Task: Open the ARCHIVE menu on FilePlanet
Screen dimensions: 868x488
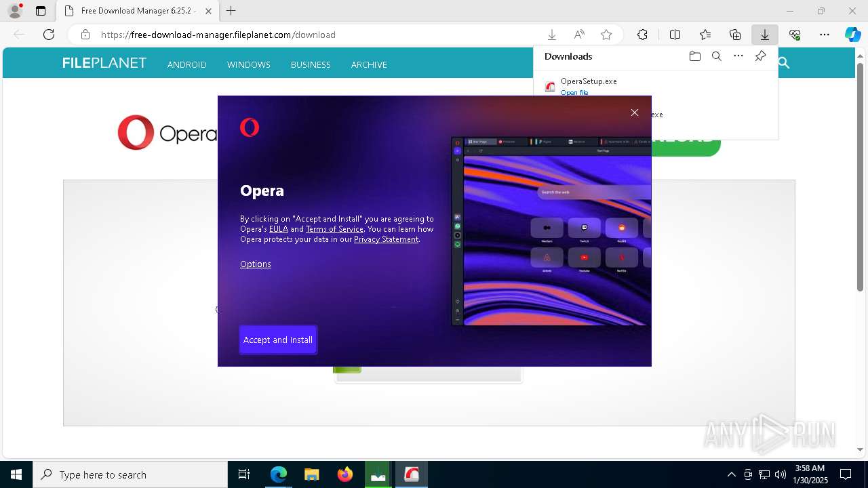Action: coord(369,64)
